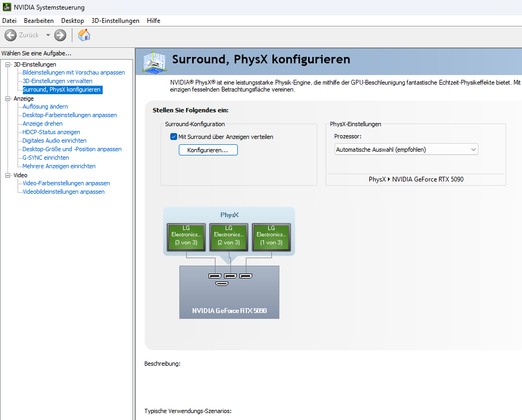Select the LG Electronics (2 von 3) monitor
Image resolution: width=522 pixels, height=420 pixels.
pos(229,237)
